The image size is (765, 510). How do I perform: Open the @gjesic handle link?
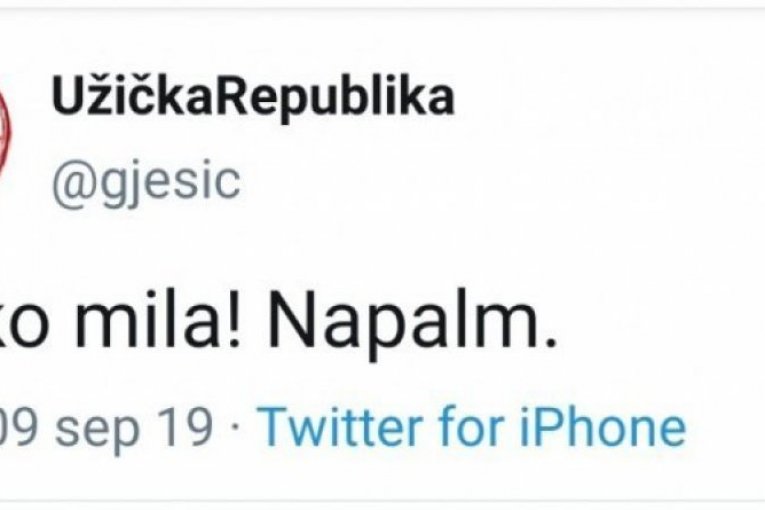tap(146, 183)
